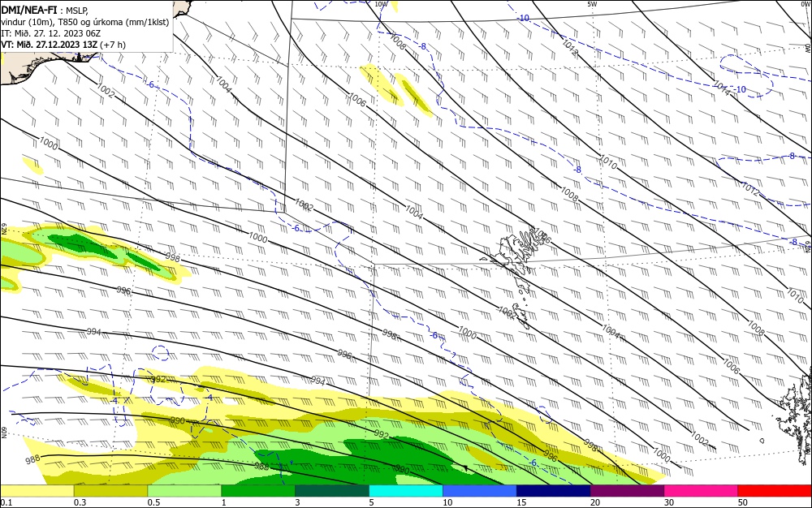The image size is (812, 508).
Task: Click the pale yellow 0.1 legend swatch
Action: coord(37,491)
